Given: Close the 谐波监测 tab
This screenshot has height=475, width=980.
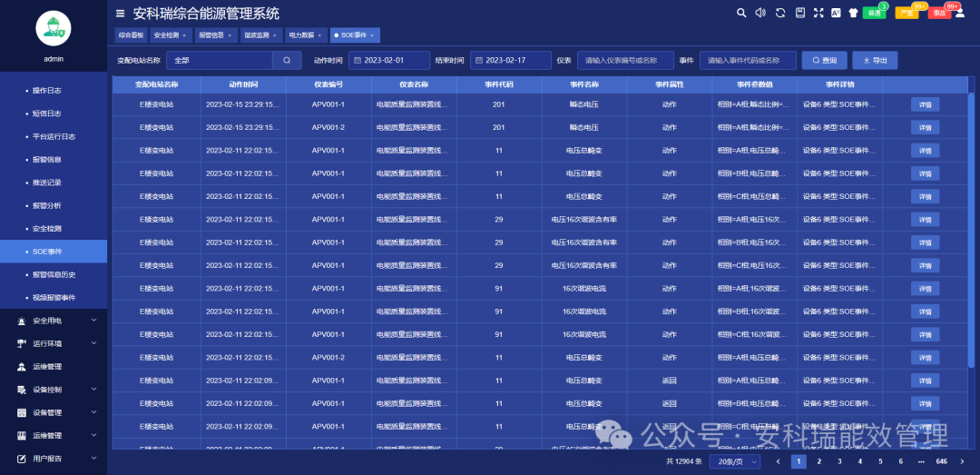Looking at the screenshot, I should tap(274, 35).
